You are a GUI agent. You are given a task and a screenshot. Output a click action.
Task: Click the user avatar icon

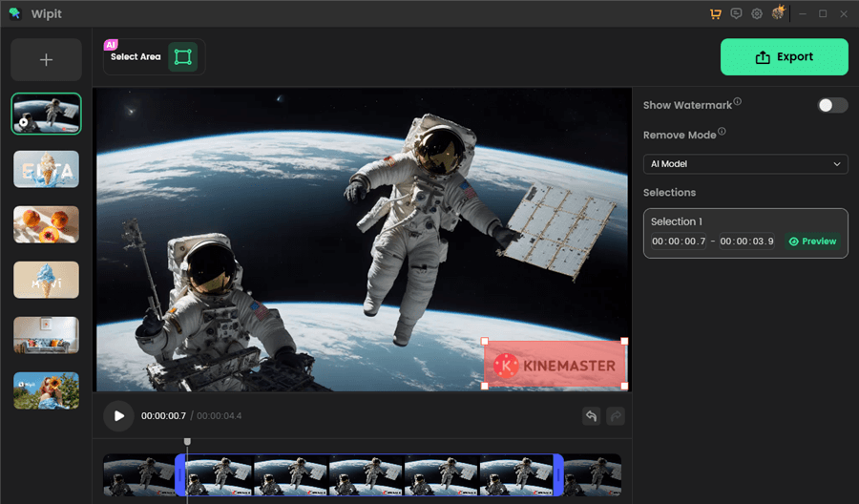[x=778, y=12]
